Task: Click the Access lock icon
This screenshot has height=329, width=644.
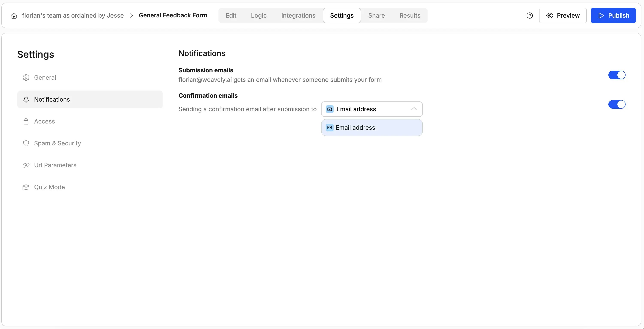Action: click(x=26, y=121)
